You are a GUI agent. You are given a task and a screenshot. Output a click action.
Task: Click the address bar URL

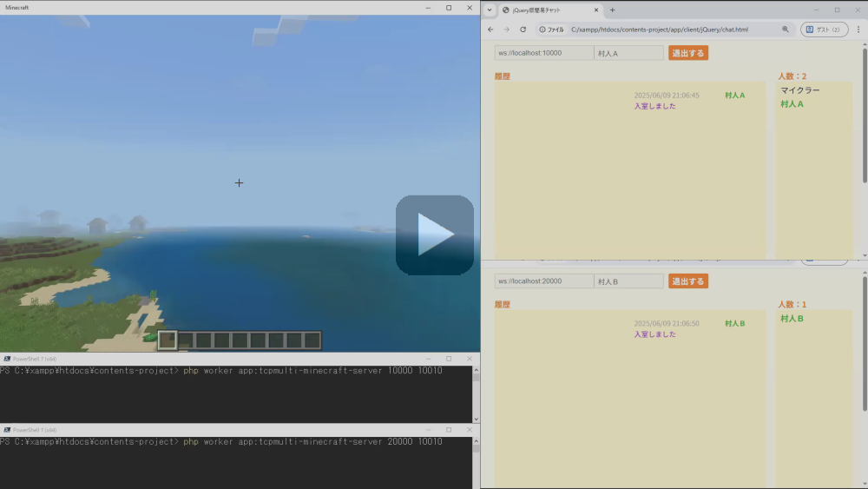pyautogui.click(x=660, y=30)
